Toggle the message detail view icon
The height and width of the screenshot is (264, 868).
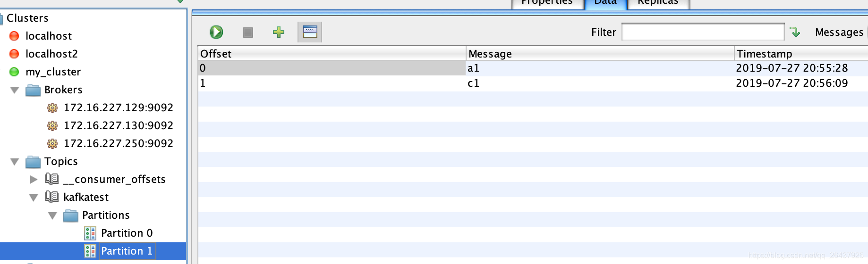310,32
